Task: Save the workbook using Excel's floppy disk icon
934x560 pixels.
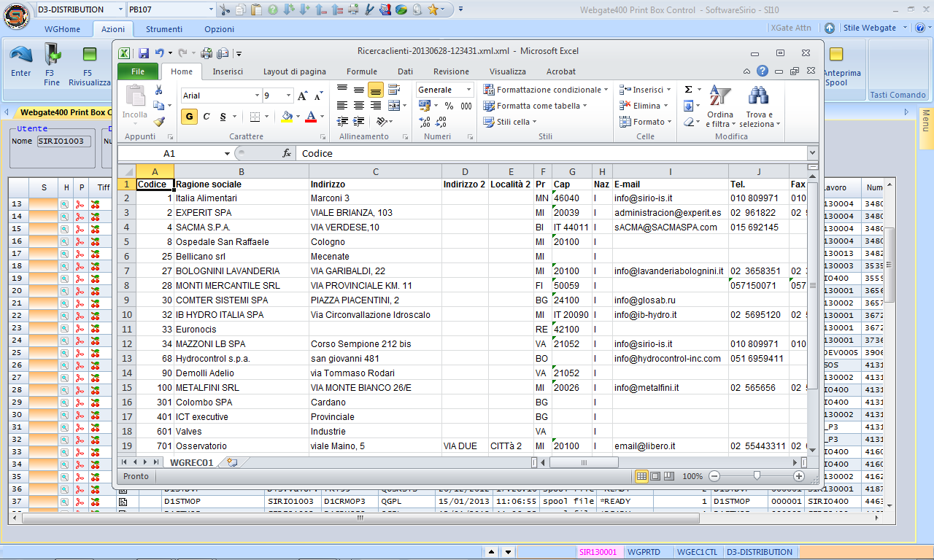Action: [144, 53]
